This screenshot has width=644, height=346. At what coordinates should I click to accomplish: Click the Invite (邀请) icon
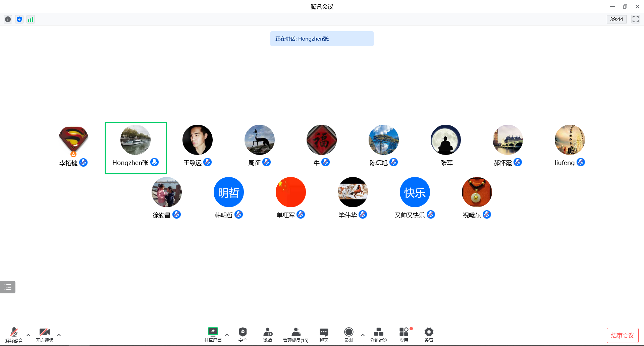point(268,335)
